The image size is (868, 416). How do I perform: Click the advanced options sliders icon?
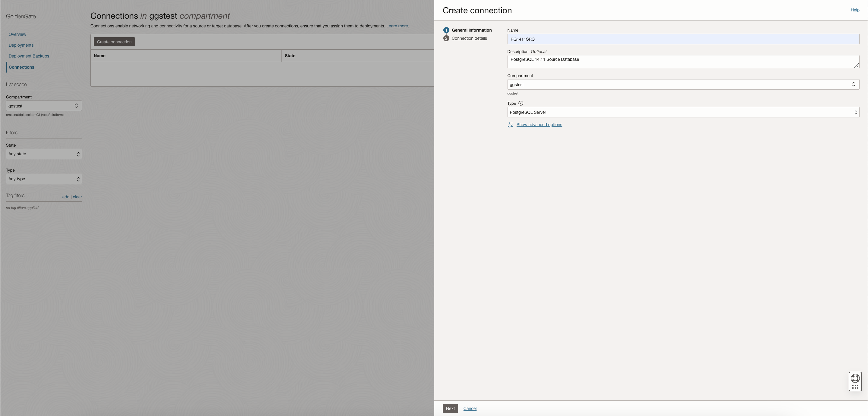click(510, 125)
